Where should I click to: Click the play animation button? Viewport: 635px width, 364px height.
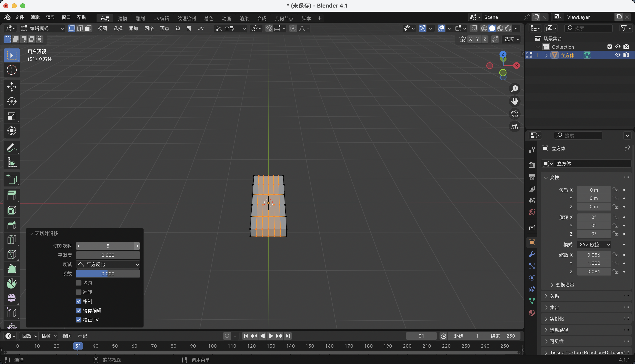pos(271,336)
